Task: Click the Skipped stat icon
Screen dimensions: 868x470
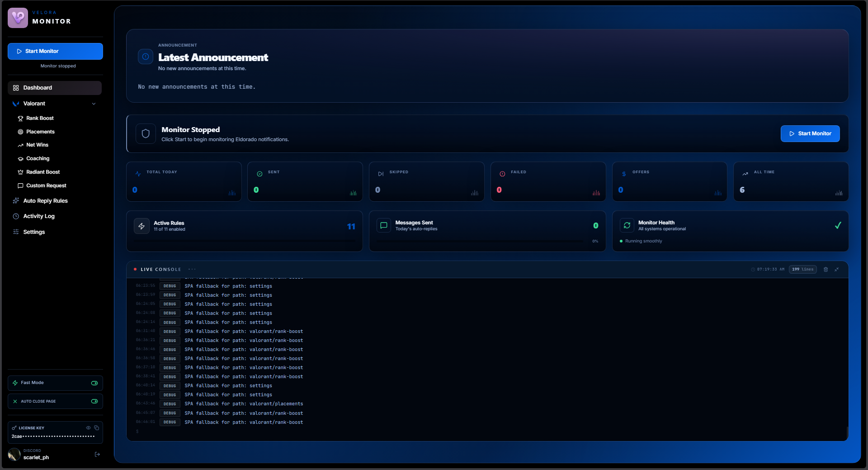Action: pos(381,174)
